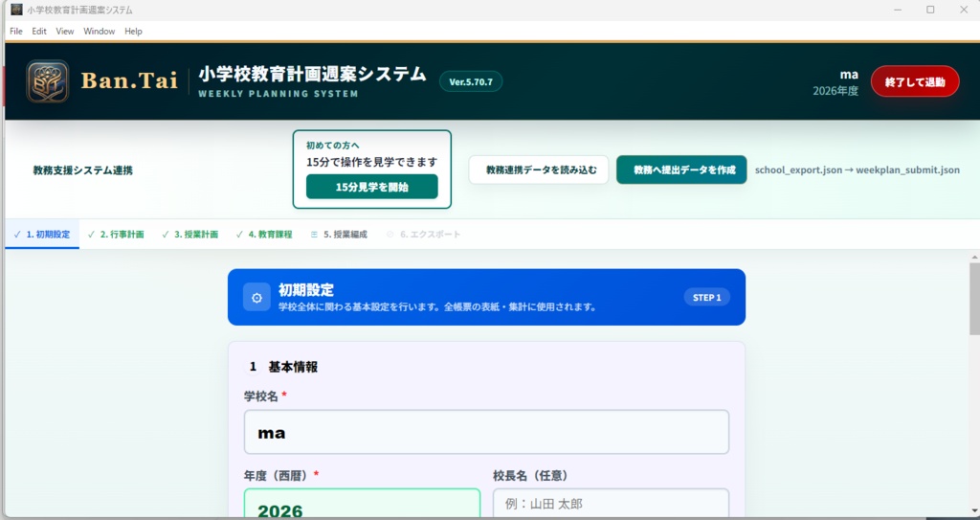
Task: Select the 6. エクスポート tab
Action: tap(424, 234)
